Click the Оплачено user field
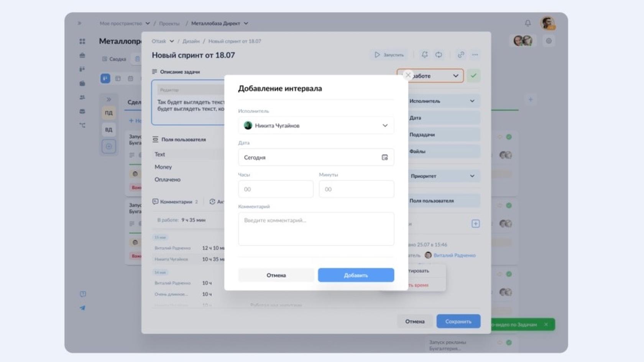The image size is (644, 362). [x=168, y=179]
